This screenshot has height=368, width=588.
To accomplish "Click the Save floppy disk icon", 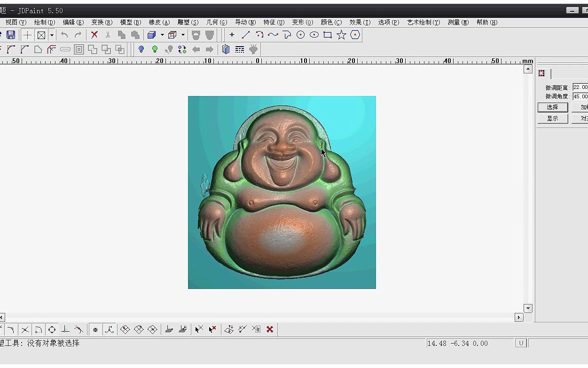I will coord(11,35).
